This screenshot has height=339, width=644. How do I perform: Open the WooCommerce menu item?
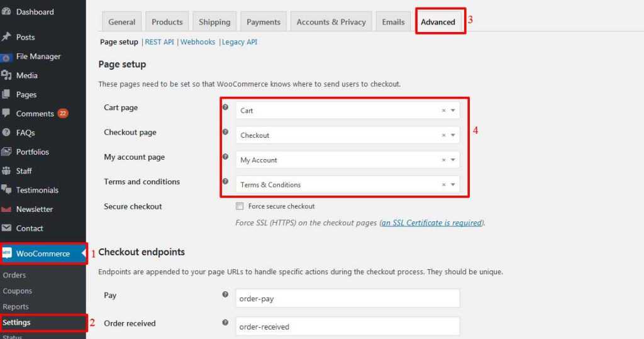tap(43, 253)
